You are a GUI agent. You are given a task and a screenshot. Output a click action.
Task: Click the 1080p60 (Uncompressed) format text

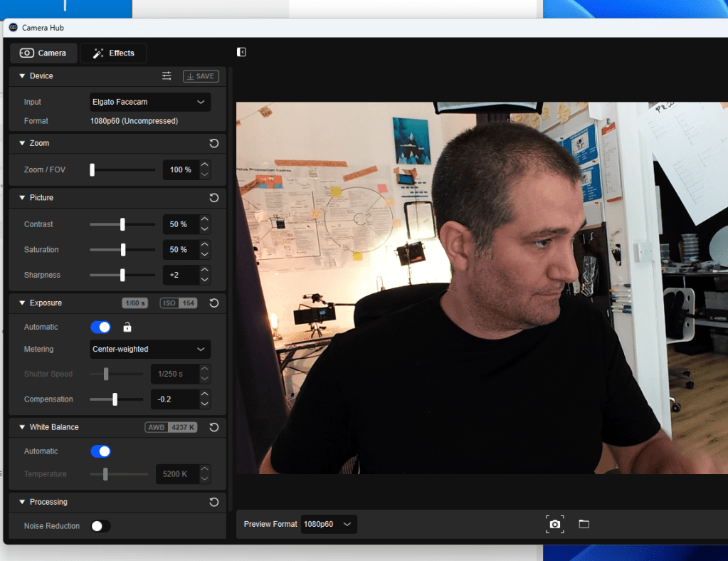[x=134, y=121]
